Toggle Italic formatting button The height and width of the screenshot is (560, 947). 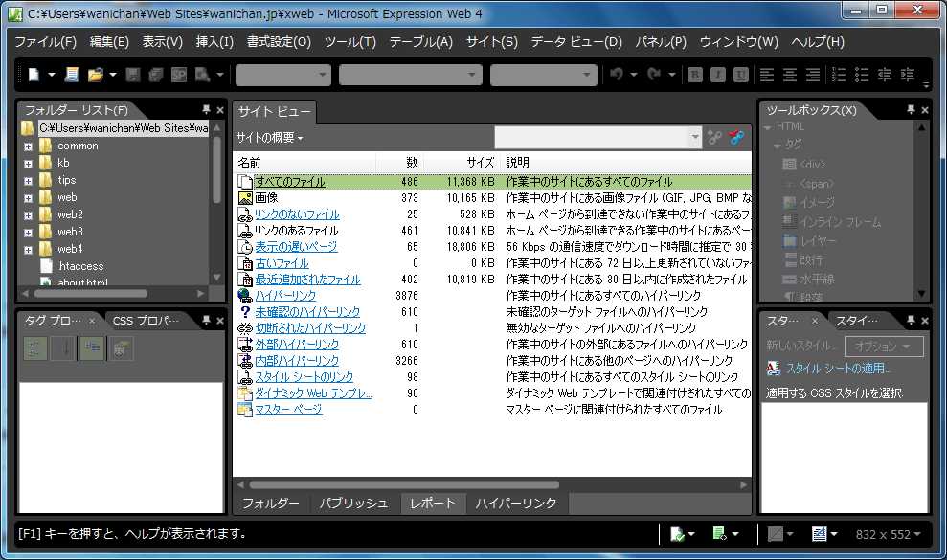pyautogui.click(x=717, y=75)
